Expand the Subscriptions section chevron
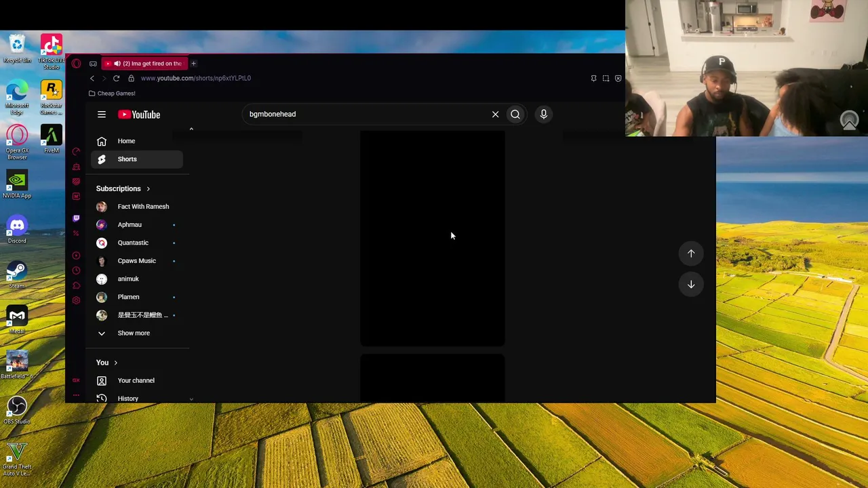The width and height of the screenshot is (868, 488). click(x=148, y=188)
